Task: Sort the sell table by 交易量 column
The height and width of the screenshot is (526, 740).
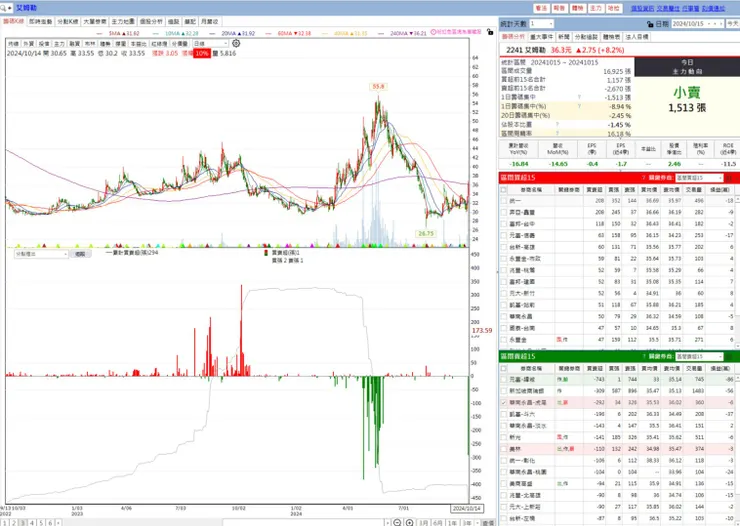Action: pos(694,368)
